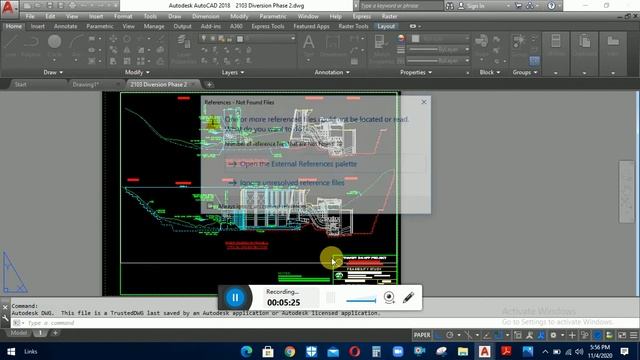Expand the Properties panel dropdown
Screen dimensions: 640x360
coord(416,72)
